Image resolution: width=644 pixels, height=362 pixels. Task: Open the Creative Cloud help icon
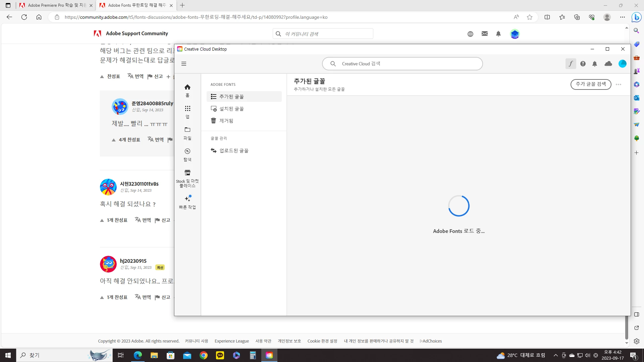click(583, 64)
